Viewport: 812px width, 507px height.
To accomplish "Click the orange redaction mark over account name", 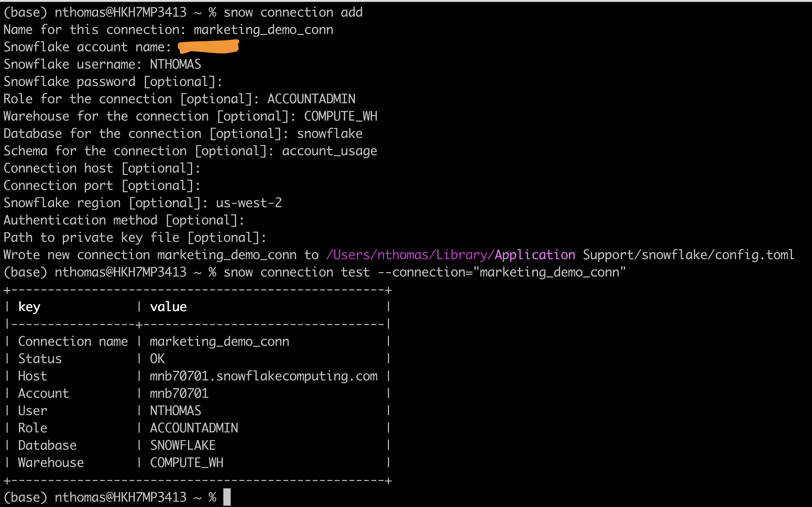I will pyautogui.click(x=208, y=47).
